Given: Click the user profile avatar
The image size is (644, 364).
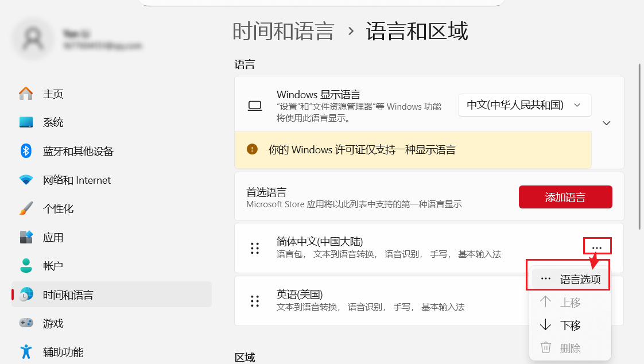Looking at the screenshot, I should [x=33, y=39].
